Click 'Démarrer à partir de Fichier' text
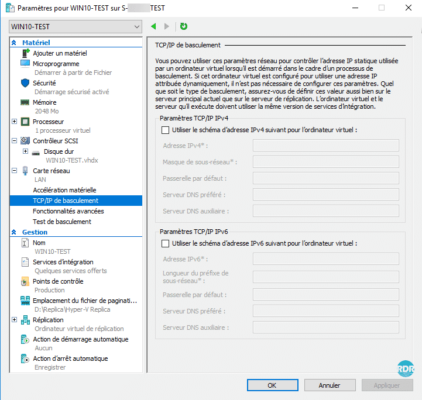The height and width of the screenshot is (400, 422). pyautogui.click(x=73, y=72)
